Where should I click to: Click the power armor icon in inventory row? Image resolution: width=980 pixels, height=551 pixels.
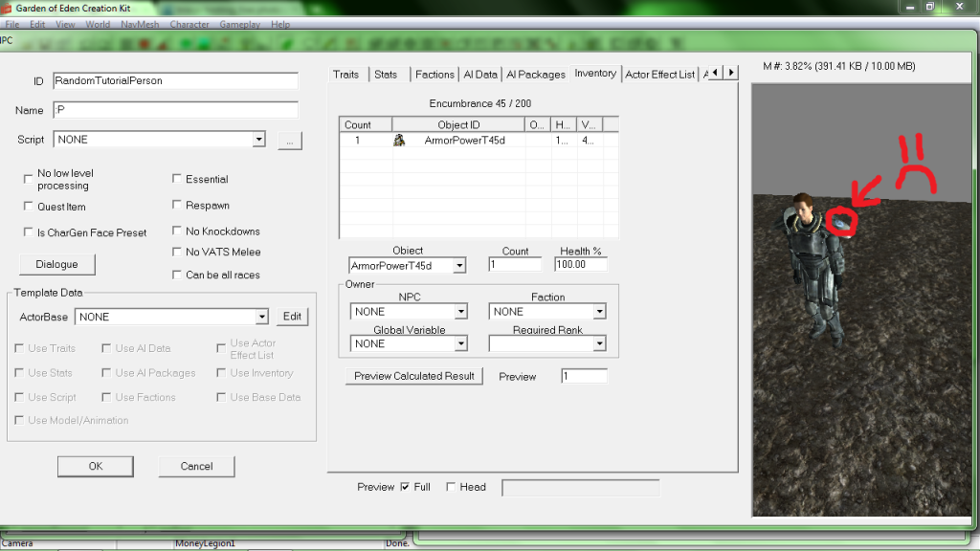(399, 140)
